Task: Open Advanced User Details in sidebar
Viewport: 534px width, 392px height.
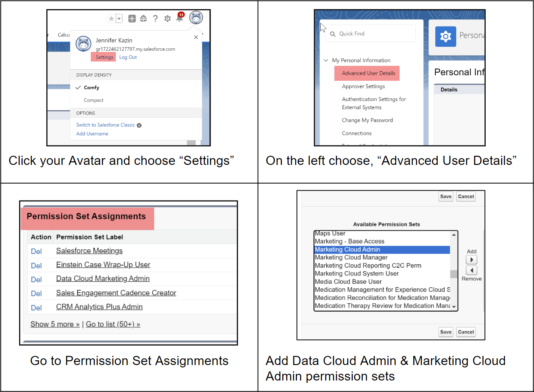Action: point(368,73)
